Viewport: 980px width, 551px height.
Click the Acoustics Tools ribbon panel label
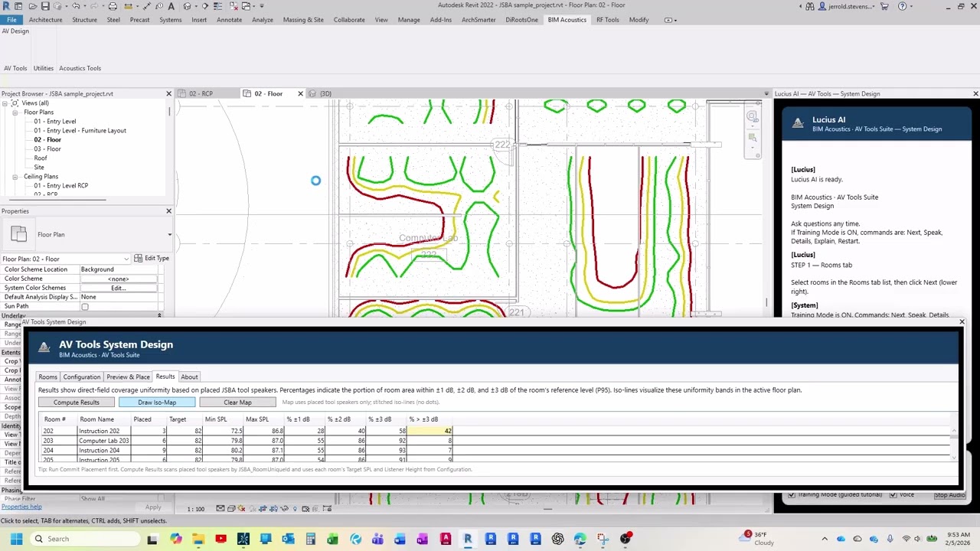pos(80,68)
